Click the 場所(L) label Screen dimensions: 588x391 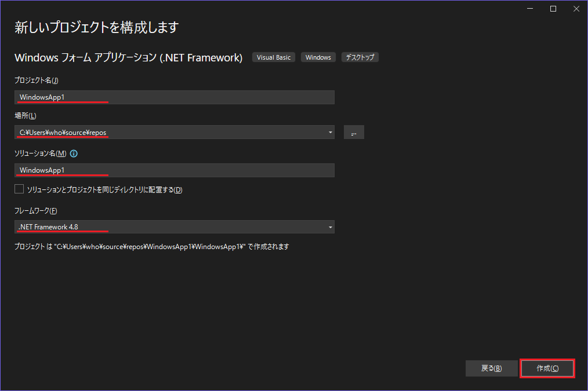coord(26,116)
